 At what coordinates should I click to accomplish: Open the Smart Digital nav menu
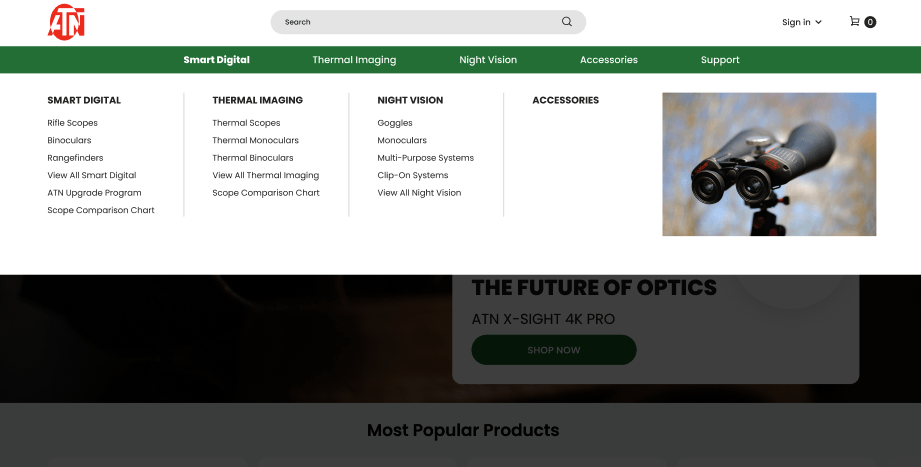(x=216, y=60)
